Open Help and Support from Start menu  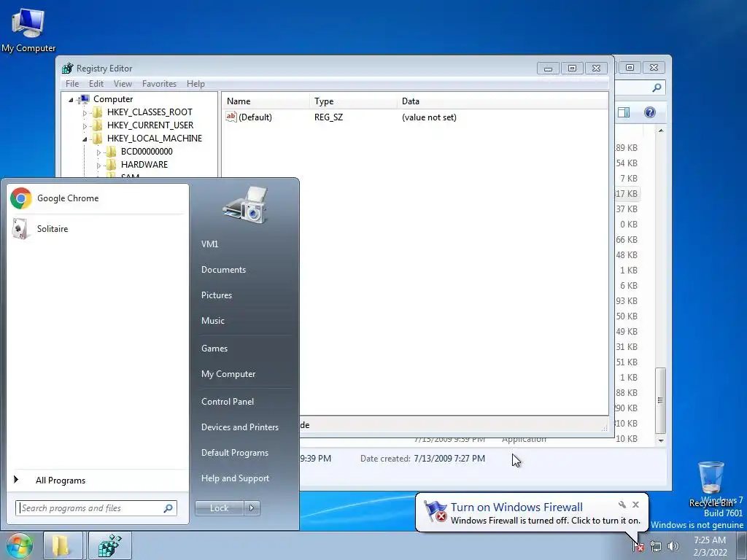pyautogui.click(x=235, y=478)
